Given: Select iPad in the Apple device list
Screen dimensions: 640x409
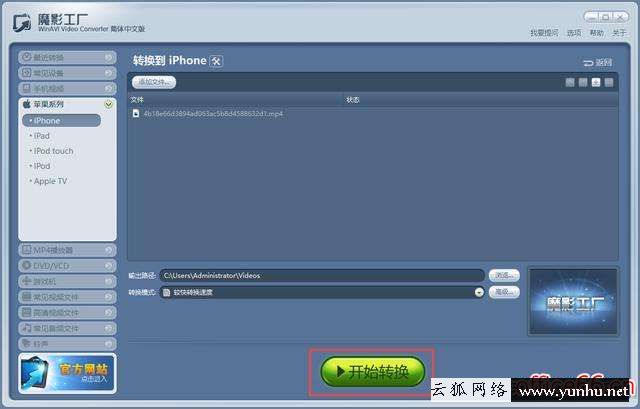Looking at the screenshot, I should 42,136.
